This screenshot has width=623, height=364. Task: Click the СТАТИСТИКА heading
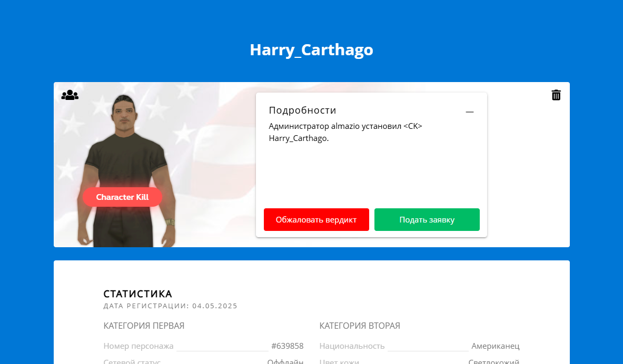tap(137, 294)
